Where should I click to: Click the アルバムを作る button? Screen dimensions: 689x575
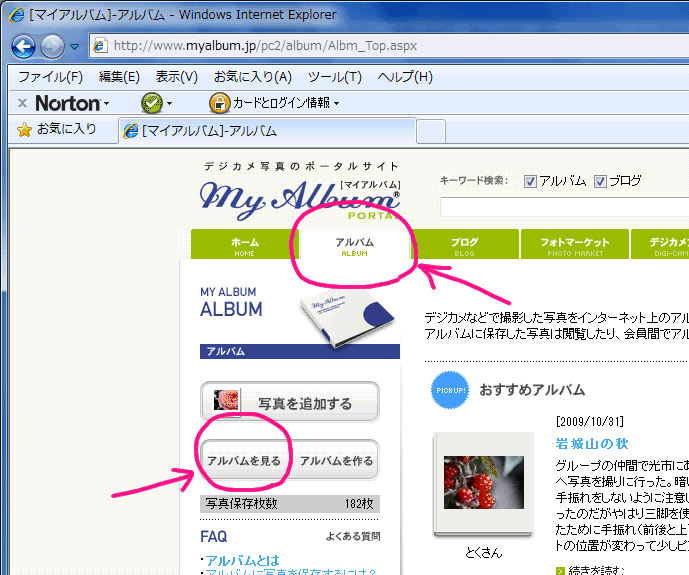pos(336,460)
